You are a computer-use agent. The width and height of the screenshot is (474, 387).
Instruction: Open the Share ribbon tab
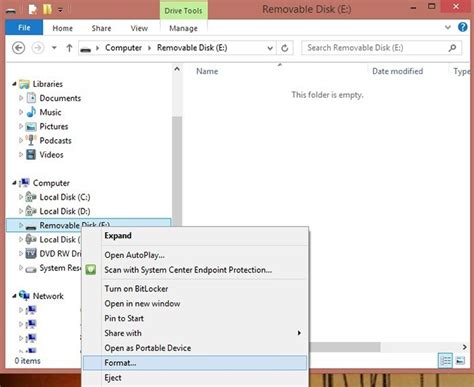(101, 28)
